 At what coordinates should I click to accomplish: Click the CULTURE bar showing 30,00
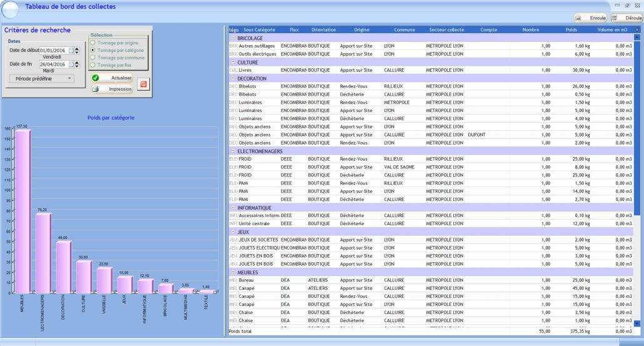coord(84,277)
